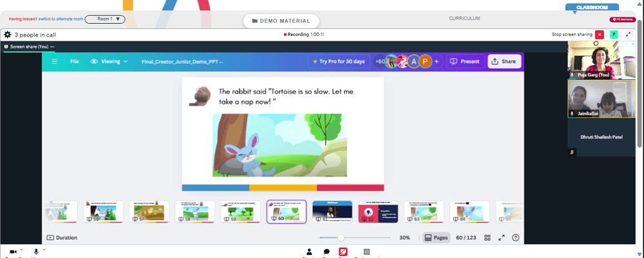The image size is (644, 258).
Task: Click the Duration play icon
Action: point(50,238)
